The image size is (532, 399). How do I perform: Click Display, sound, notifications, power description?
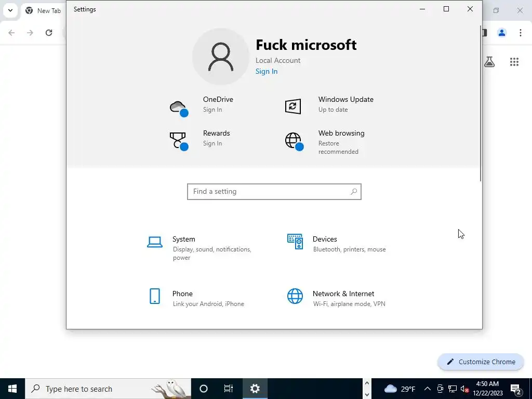click(x=212, y=254)
